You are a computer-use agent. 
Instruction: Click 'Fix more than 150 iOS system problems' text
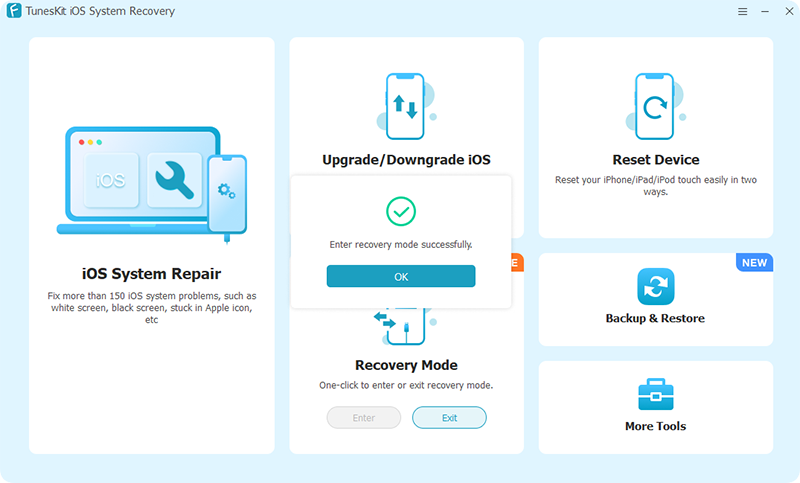[152, 308]
